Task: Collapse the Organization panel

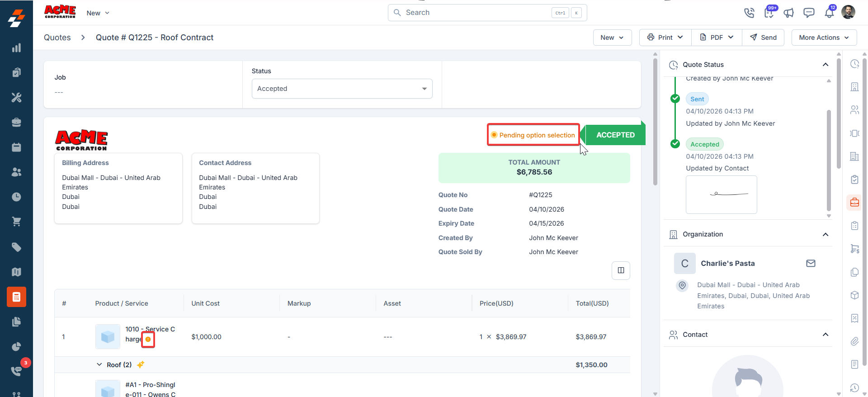Action: (826, 234)
